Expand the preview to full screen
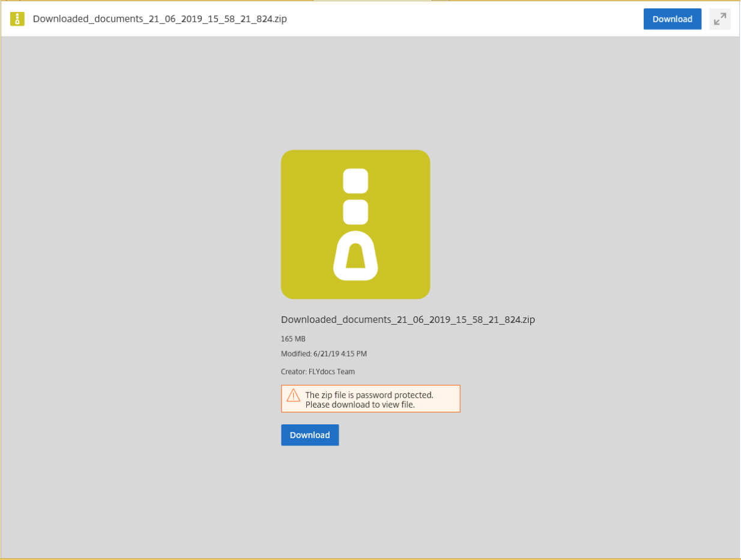The image size is (741, 560). coord(719,19)
